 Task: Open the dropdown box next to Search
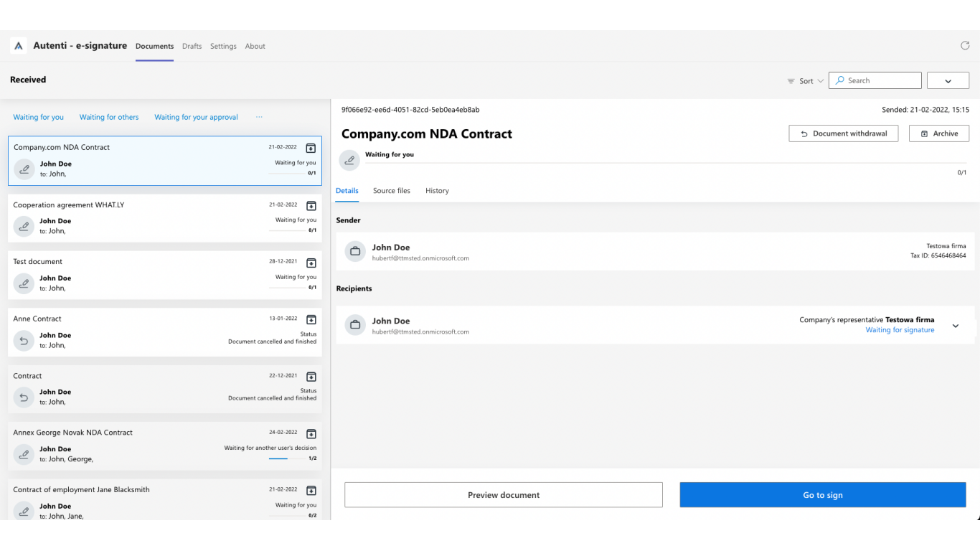948,80
